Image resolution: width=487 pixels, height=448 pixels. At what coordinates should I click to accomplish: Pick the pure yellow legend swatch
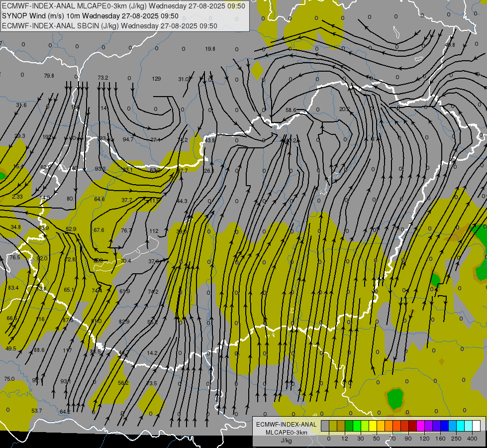(373, 426)
